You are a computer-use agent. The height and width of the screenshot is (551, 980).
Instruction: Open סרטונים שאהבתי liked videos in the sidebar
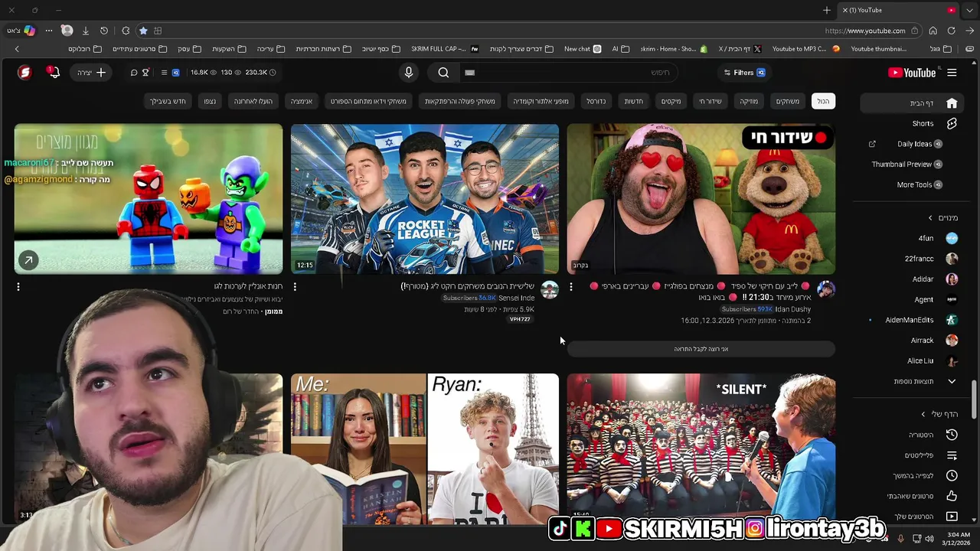[x=911, y=496]
